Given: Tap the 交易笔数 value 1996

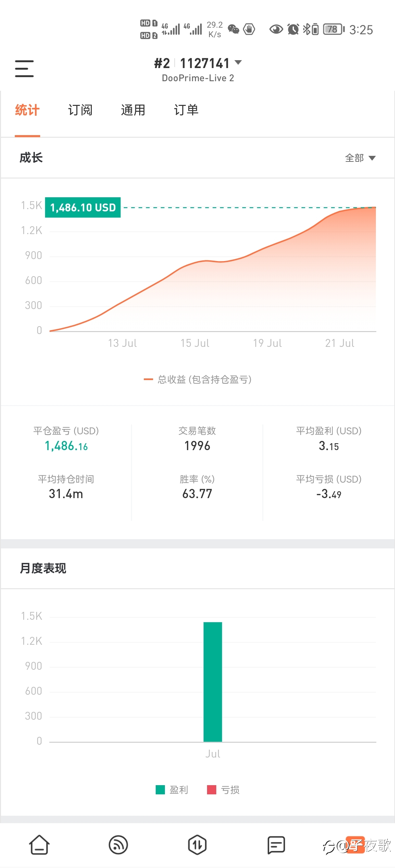Looking at the screenshot, I should click(197, 446).
